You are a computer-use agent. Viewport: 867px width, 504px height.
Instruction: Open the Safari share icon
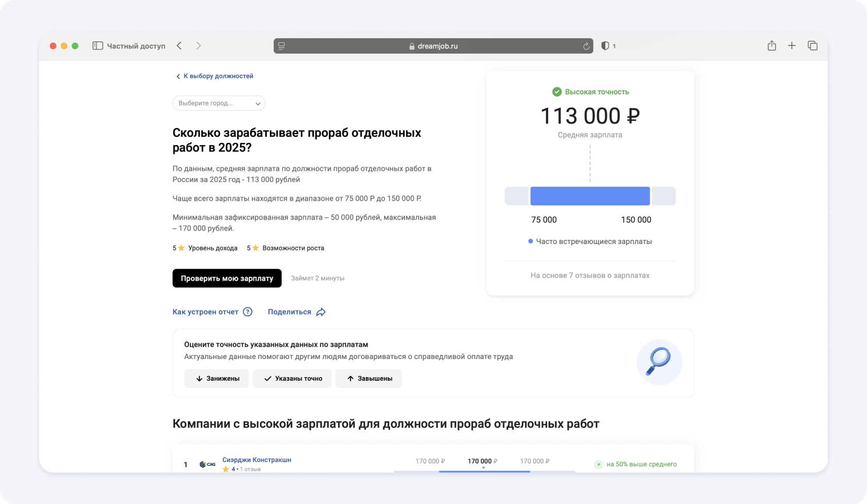(x=772, y=46)
